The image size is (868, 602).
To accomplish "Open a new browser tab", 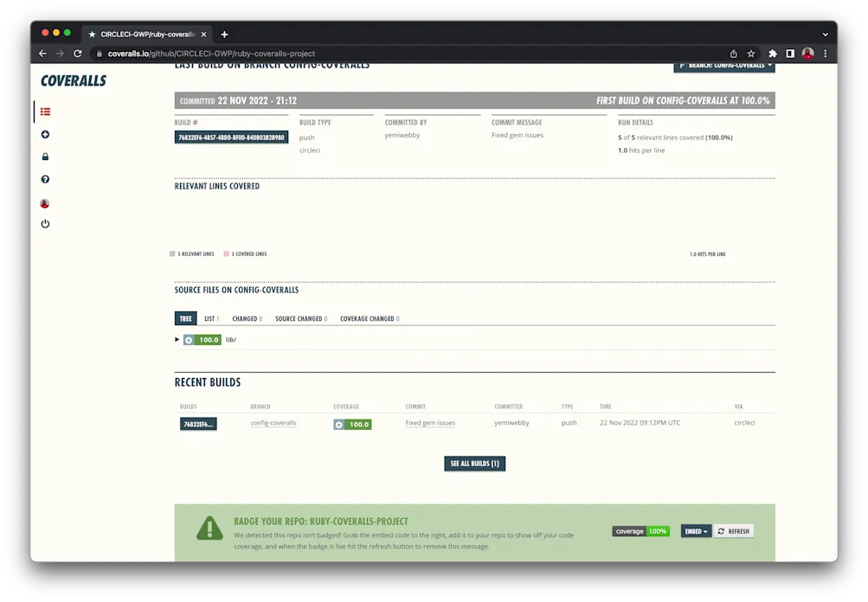I will (224, 35).
